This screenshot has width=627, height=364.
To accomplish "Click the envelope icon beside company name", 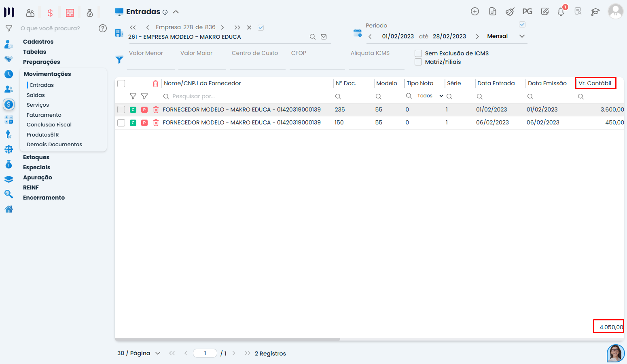I will point(324,37).
